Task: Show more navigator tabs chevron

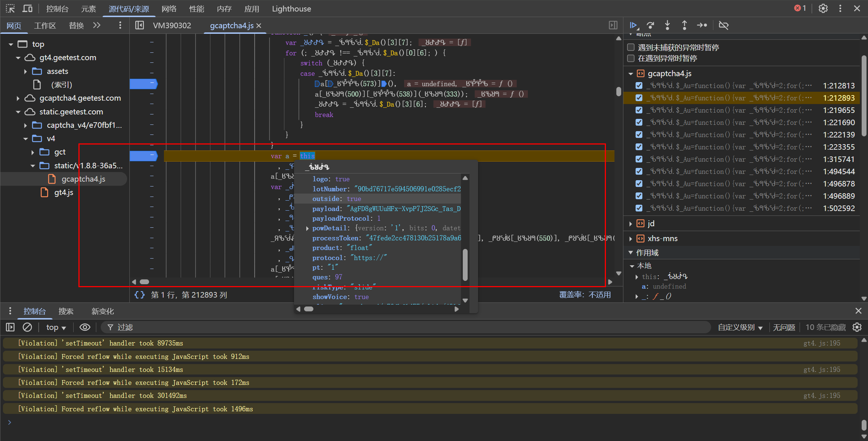Action: coord(97,25)
